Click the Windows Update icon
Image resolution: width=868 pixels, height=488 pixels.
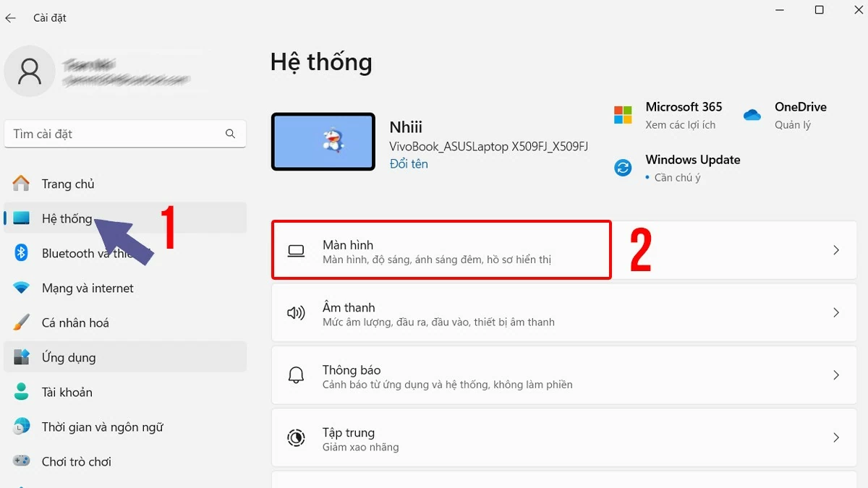(623, 167)
